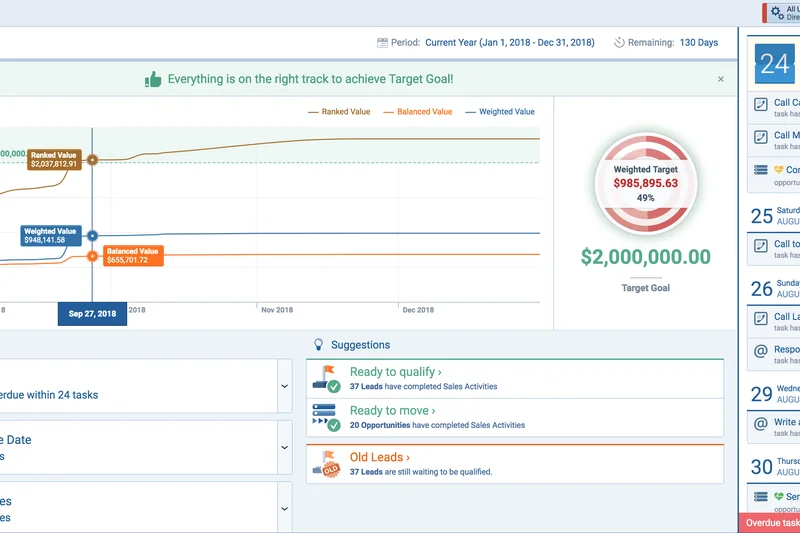Click the Balanced Value data point on the chart
The height and width of the screenshot is (533, 800).
point(92,256)
